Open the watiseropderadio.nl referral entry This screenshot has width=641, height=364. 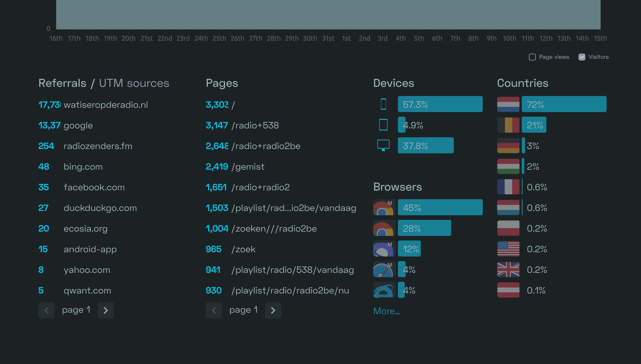106,104
